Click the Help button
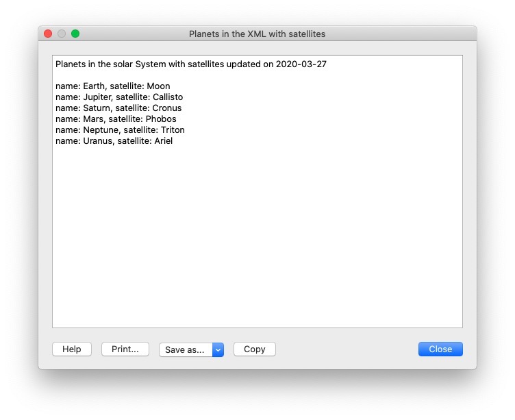 point(72,349)
